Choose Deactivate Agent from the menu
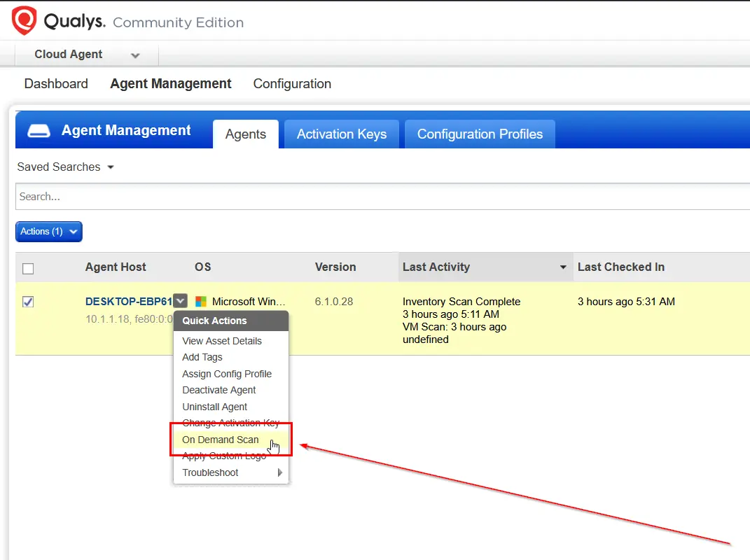The height and width of the screenshot is (560, 750). click(219, 390)
